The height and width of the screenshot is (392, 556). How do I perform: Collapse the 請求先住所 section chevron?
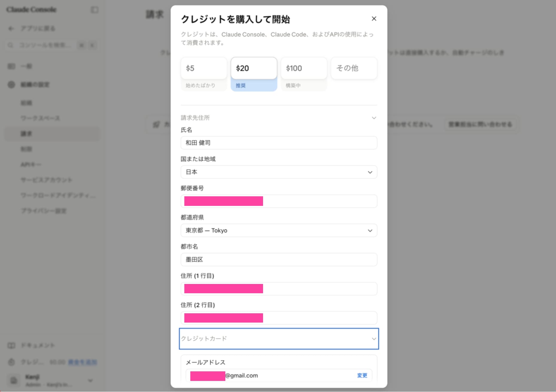click(374, 118)
